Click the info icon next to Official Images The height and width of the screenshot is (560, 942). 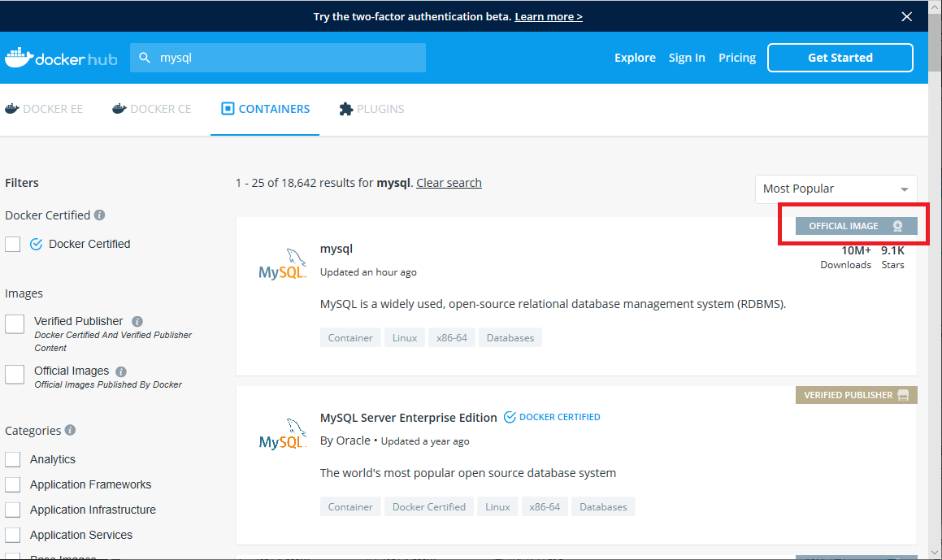(x=121, y=371)
